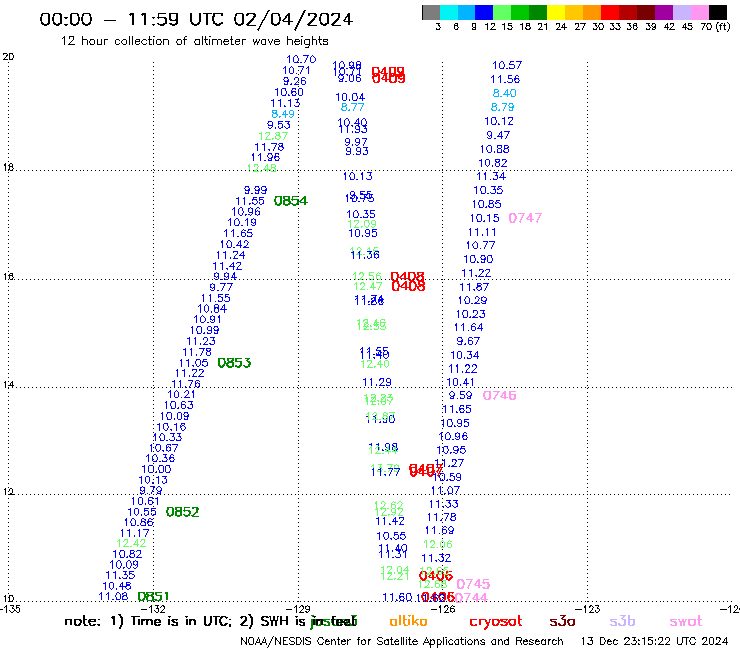Click the green wave height value 12.06

(x=437, y=544)
